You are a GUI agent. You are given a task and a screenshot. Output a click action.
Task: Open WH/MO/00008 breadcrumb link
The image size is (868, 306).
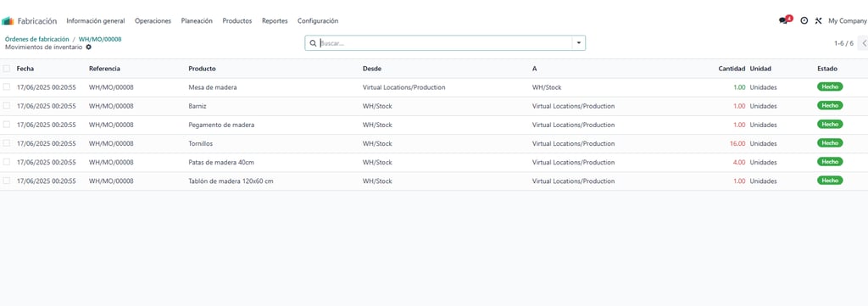tap(100, 39)
